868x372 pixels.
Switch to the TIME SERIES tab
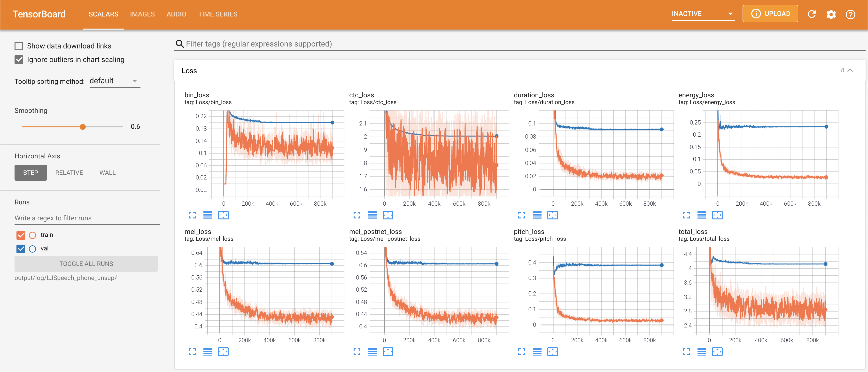[x=218, y=14]
